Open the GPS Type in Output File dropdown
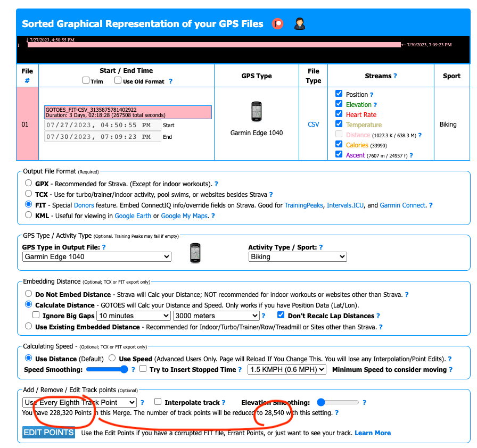This screenshot has width=477, height=448. tap(97, 257)
